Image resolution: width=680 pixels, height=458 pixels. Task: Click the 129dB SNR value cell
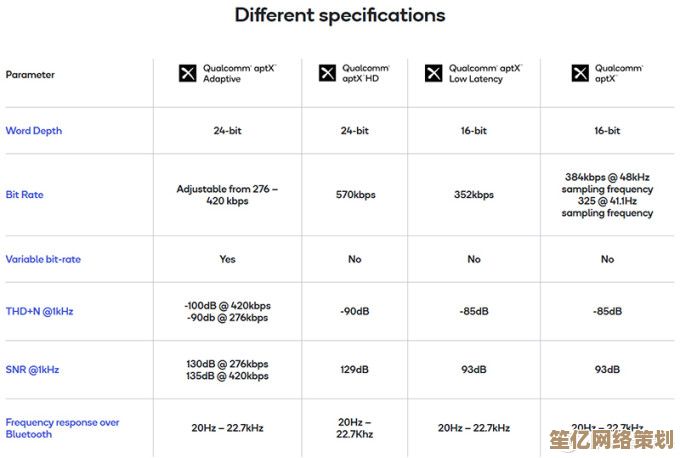[x=354, y=370]
